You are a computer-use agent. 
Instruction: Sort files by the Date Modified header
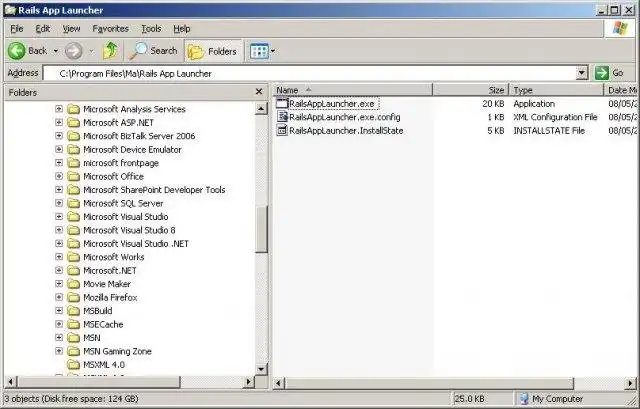[620, 90]
